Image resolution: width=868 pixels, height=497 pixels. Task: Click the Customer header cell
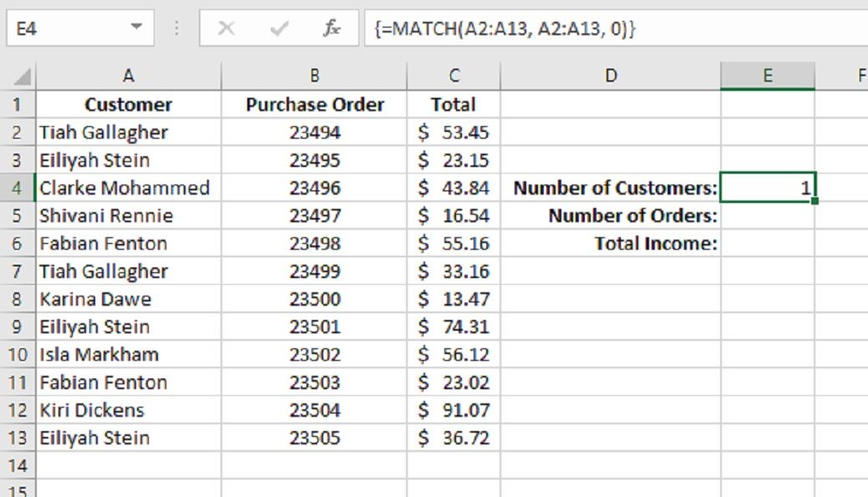[x=129, y=104]
